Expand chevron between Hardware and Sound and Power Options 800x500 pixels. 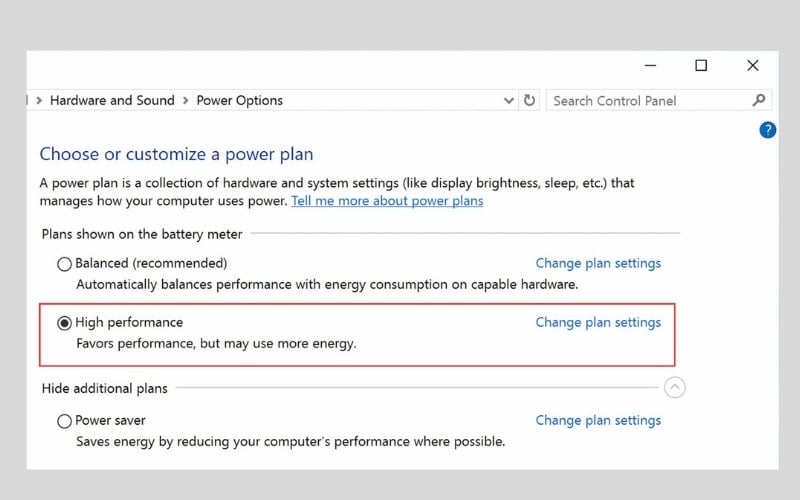tap(186, 100)
